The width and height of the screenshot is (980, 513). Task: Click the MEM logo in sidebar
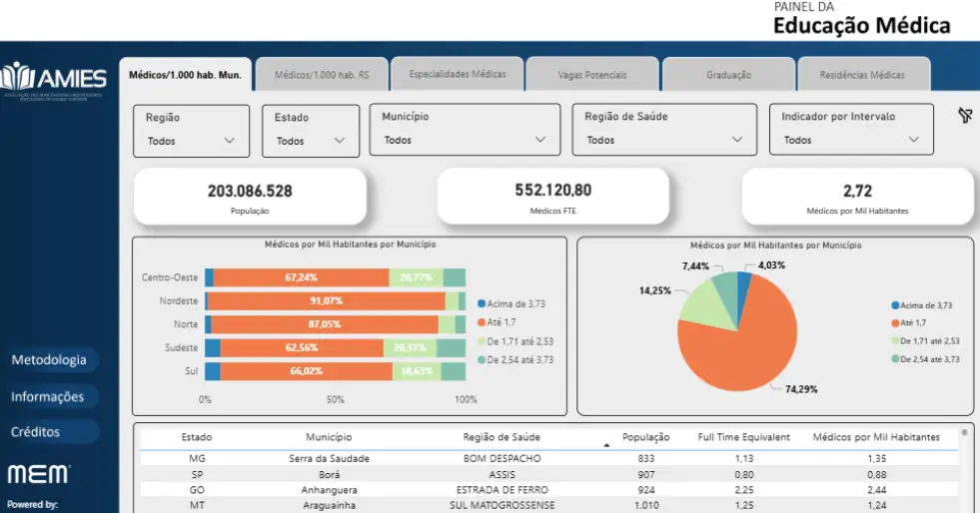[x=39, y=473]
